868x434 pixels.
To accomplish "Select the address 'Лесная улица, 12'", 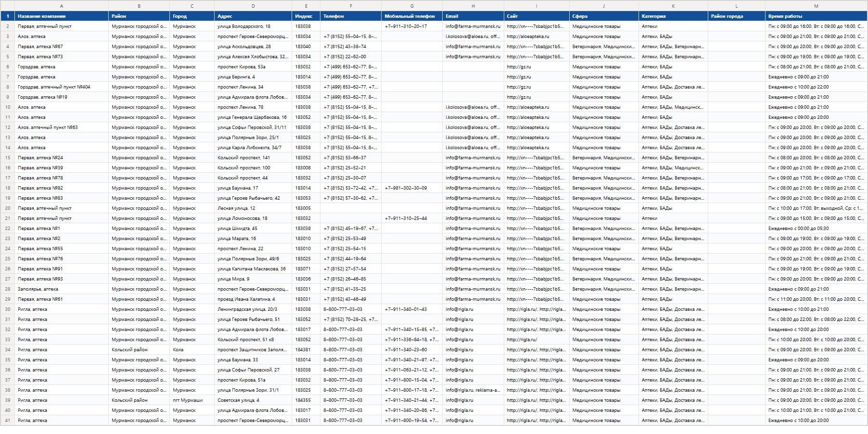I will [253, 208].
